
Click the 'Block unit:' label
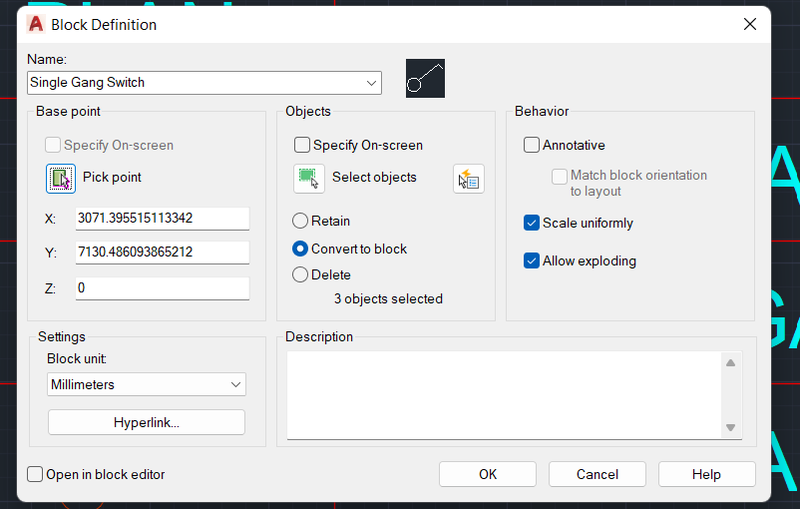point(77,359)
